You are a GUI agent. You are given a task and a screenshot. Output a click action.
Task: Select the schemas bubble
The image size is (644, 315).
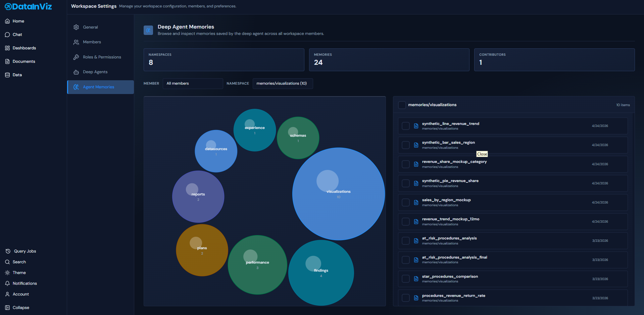[298, 138]
